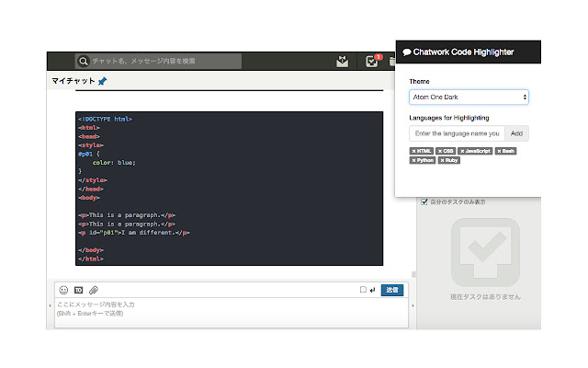Click the 現在タスクはありません text
Image resolution: width=588 pixels, height=368 pixels.
click(x=485, y=297)
